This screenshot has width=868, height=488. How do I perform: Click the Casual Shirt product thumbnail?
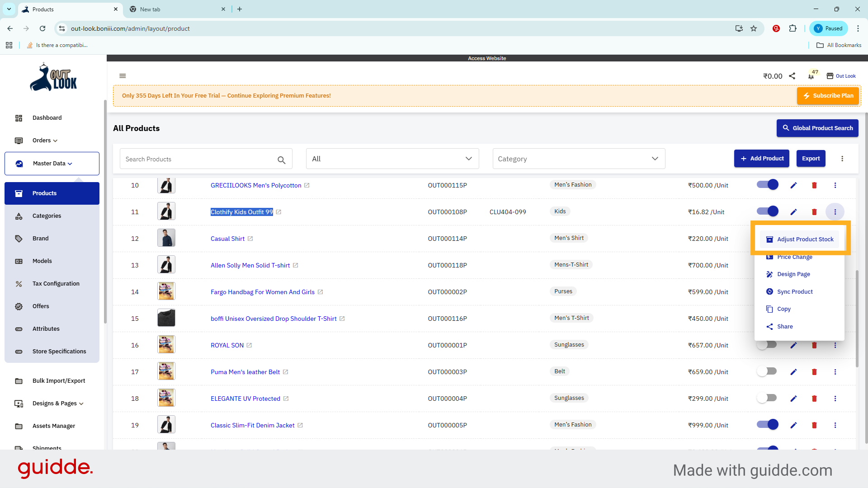166,238
